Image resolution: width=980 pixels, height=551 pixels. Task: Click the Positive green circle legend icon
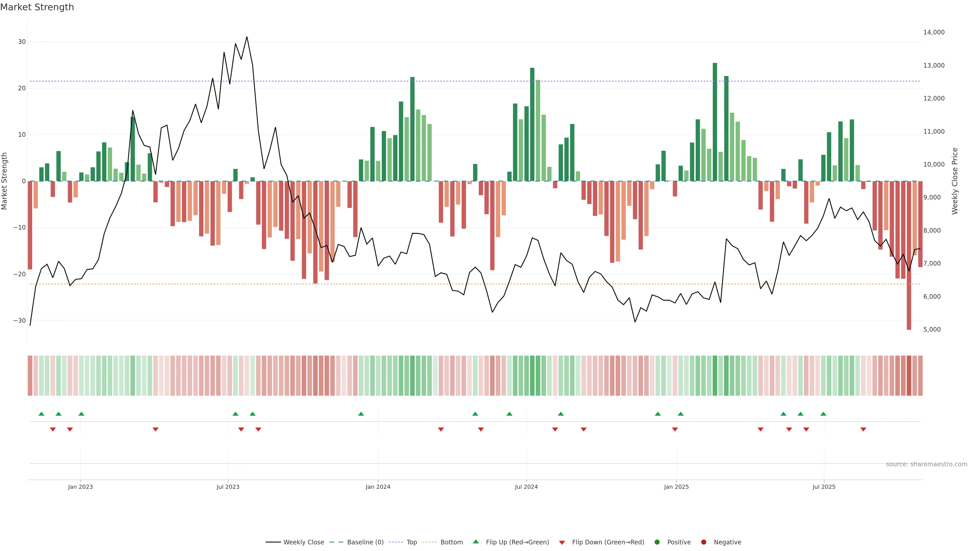coord(657,542)
